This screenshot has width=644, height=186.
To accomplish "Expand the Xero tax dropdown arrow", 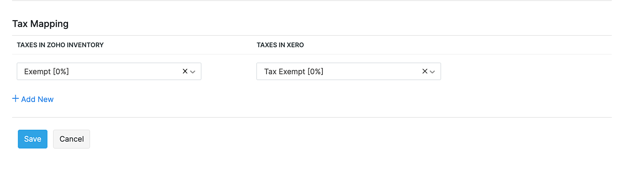I will (x=432, y=72).
